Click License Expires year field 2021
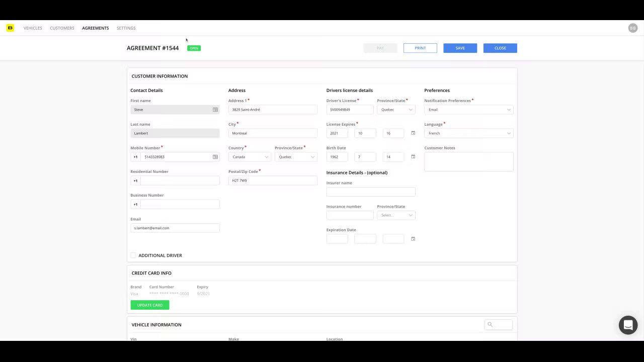644x362 pixels. point(337,133)
